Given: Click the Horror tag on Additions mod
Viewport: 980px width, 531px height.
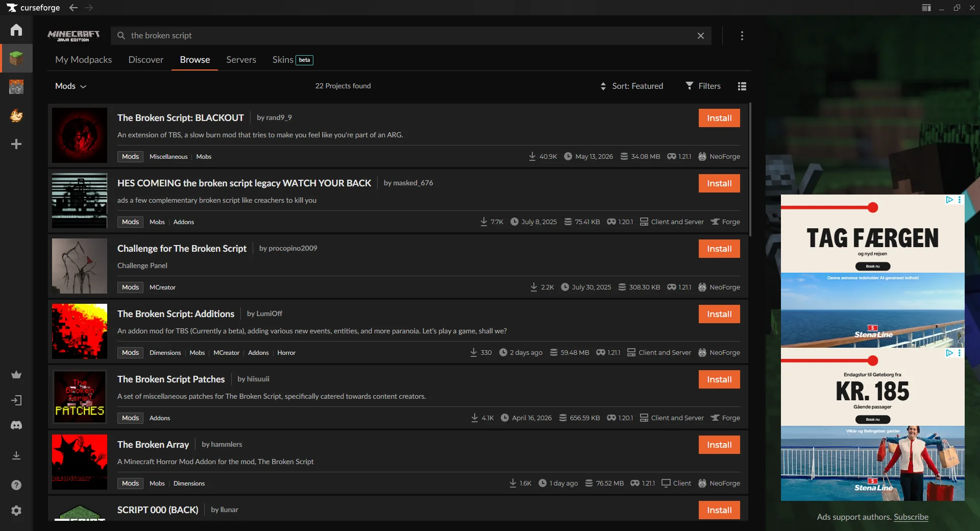Looking at the screenshot, I should click(x=286, y=353).
